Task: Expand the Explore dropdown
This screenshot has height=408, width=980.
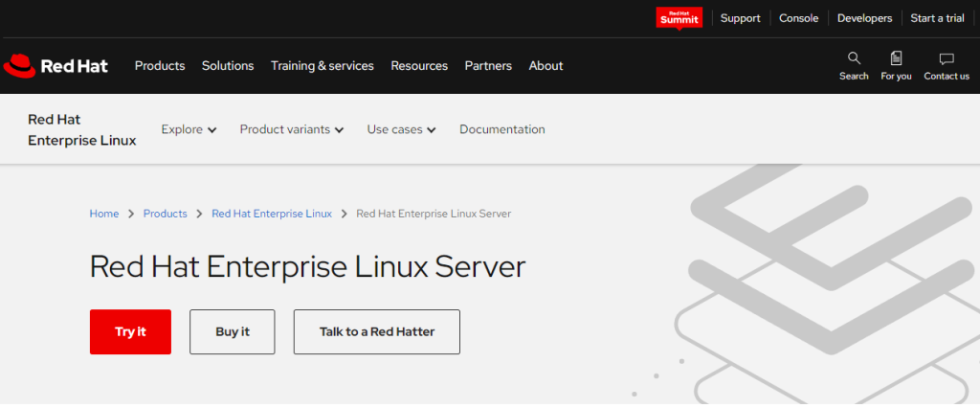Action: click(x=189, y=129)
